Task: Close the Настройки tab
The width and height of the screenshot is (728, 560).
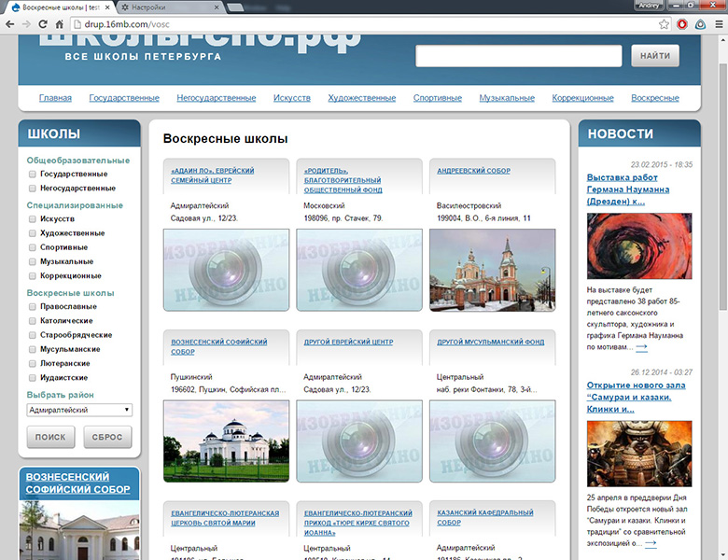Action: (x=217, y=7)
